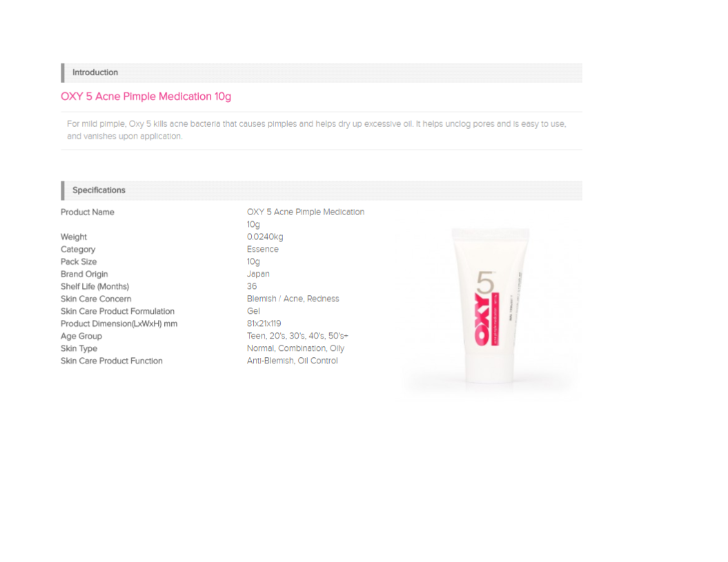Viewport: 728px width, 562px height.
Task: Select the Specifications section header
Action: (99, 190)
